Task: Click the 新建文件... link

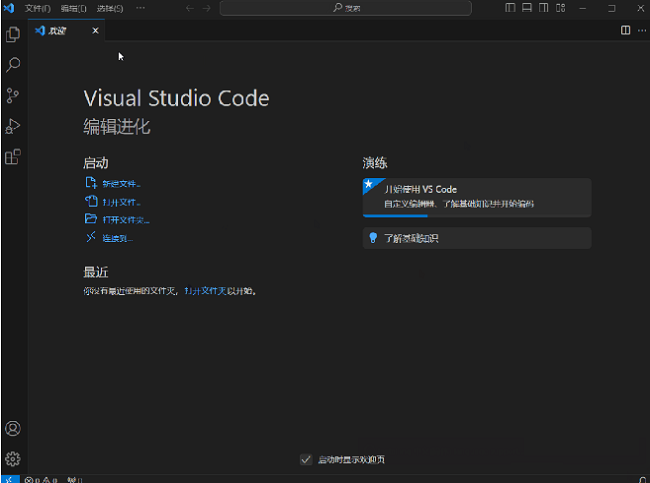Action: (121, 184)
